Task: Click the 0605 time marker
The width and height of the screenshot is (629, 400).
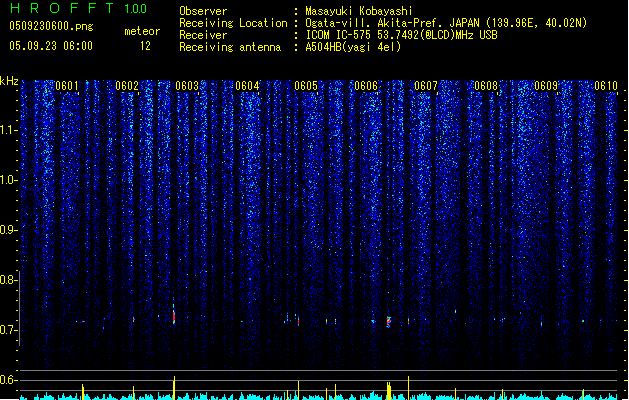Action: point(306,86)
